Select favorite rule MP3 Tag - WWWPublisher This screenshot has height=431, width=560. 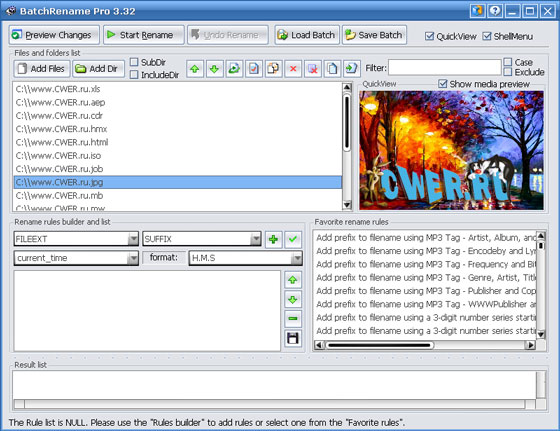coord(426,304)
